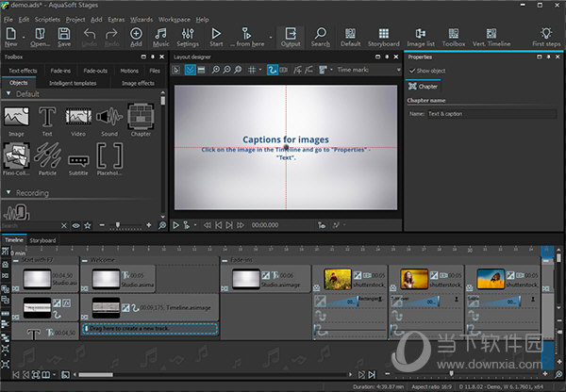This screenshot has width=566, height=392.
Task: Open the Wizards menu
Action: pyautogui.click(x=141, y=20)
